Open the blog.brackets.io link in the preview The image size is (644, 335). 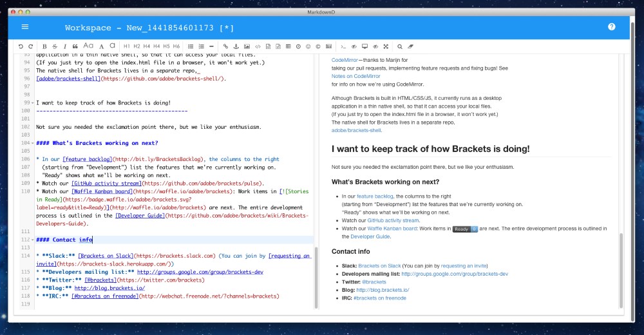click(383, 290)
